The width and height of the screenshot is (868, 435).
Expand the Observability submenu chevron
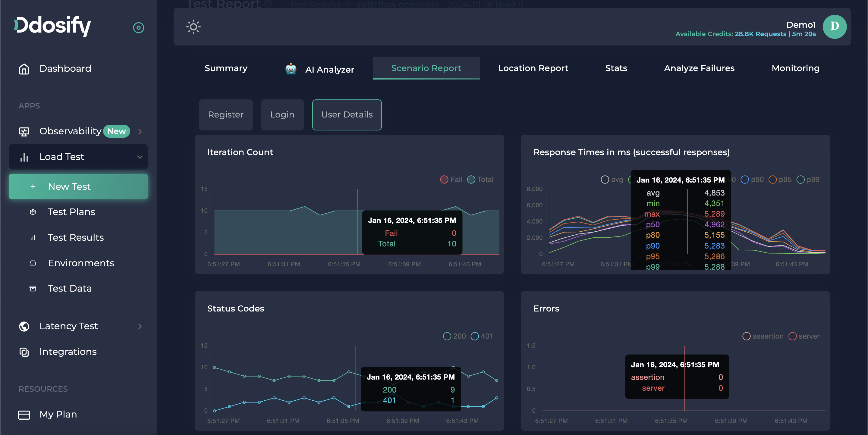140,131
